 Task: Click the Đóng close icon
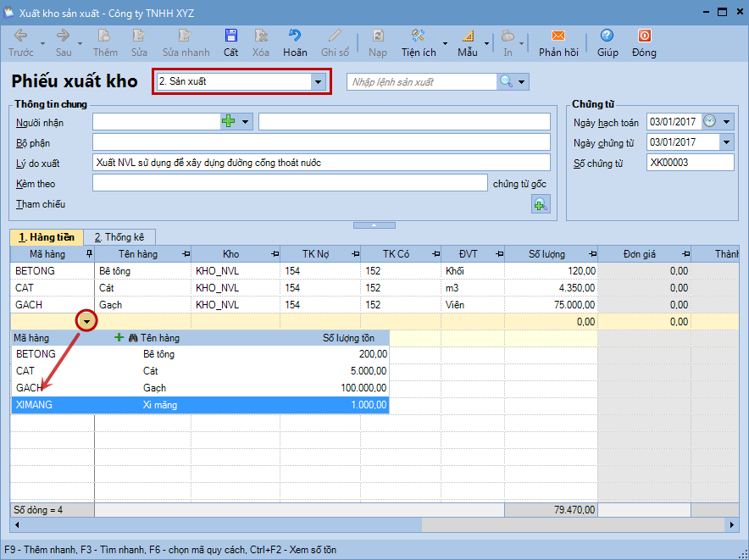[x=644, y=36]
